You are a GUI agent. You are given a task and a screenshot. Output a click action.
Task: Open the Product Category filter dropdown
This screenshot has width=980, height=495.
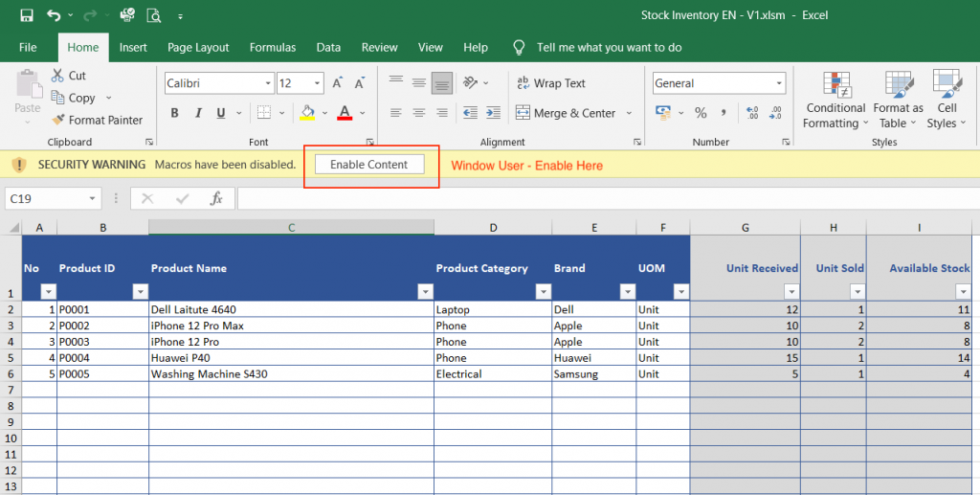tap(544, 291)
